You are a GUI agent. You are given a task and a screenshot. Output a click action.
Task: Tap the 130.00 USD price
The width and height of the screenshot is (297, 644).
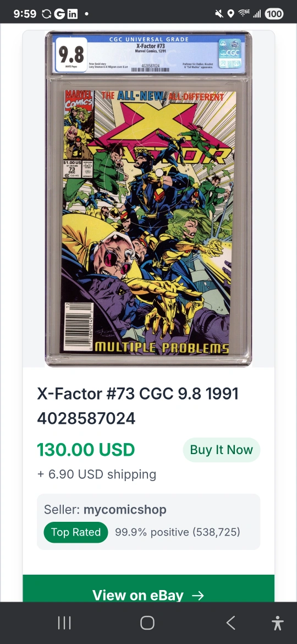[86, 450]
